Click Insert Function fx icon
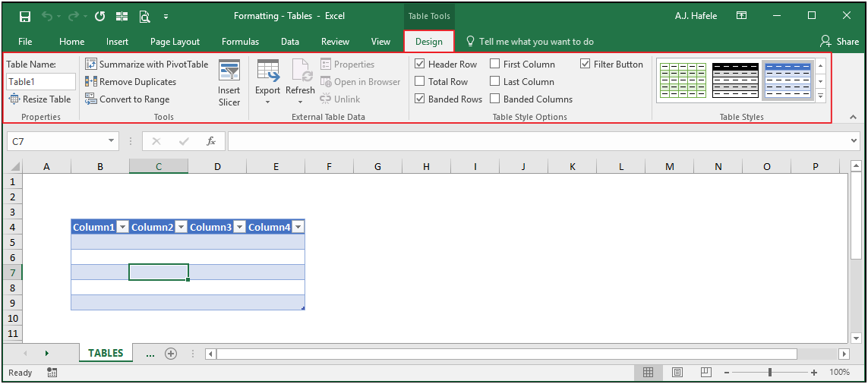Viewport: 868px width, 384px height. coord(211,141)
